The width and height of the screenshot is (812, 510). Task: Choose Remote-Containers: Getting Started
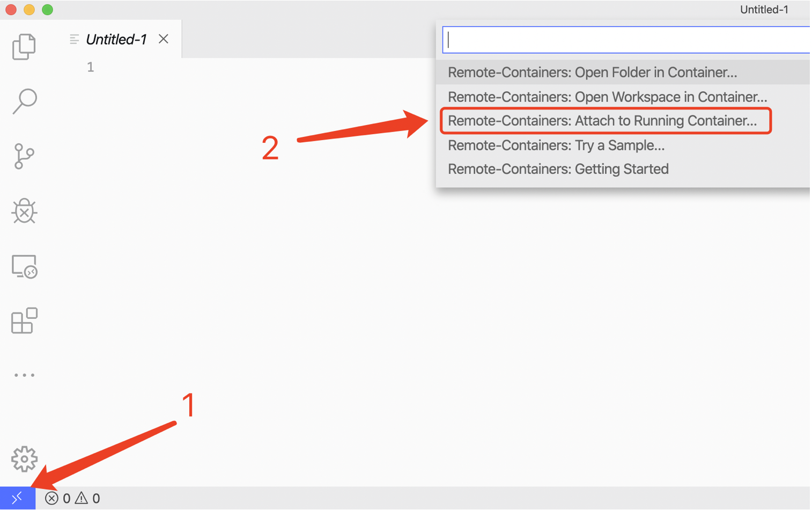623,169
